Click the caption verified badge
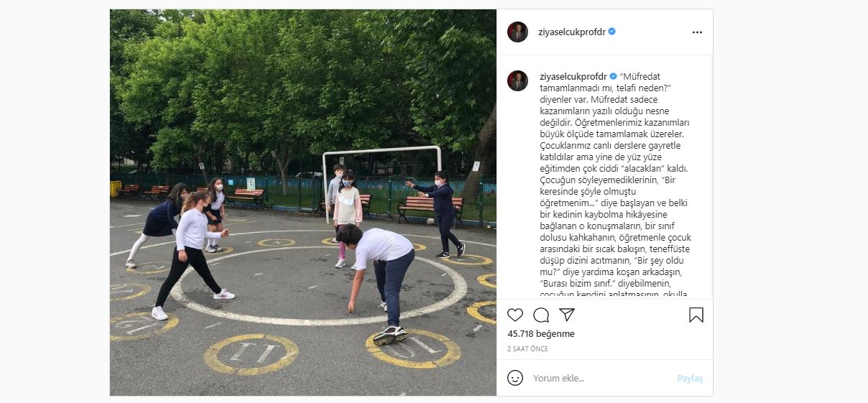This screenshot has width=868, height=403. 613,76
